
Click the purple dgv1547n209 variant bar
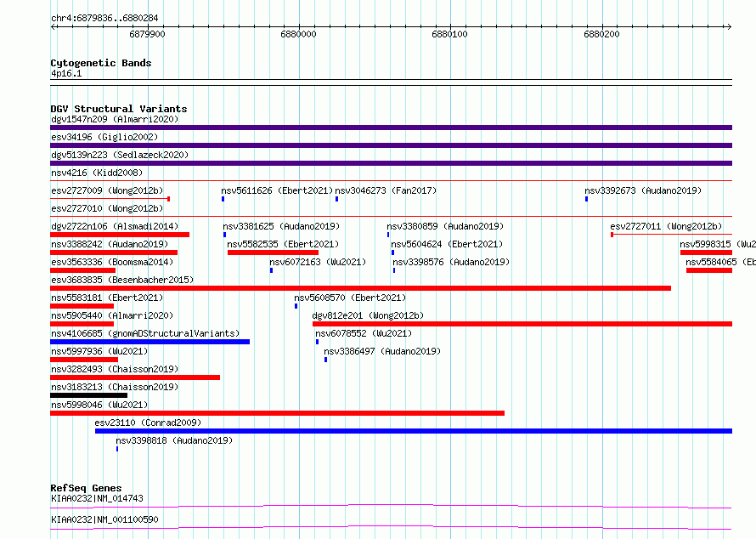pyautogui.click(x=391, y=128)
